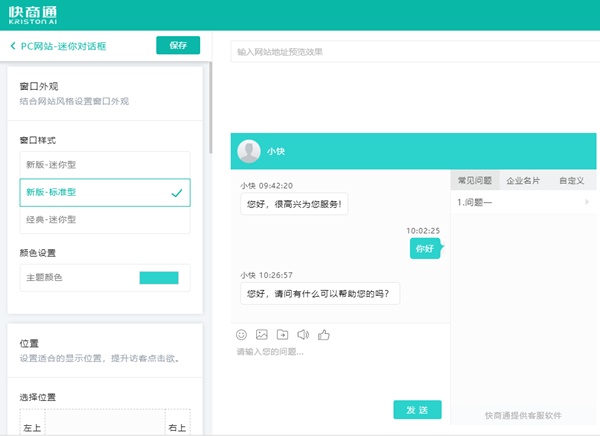Open the 主题颜色 theme color swatch

[x=158, y=277]
